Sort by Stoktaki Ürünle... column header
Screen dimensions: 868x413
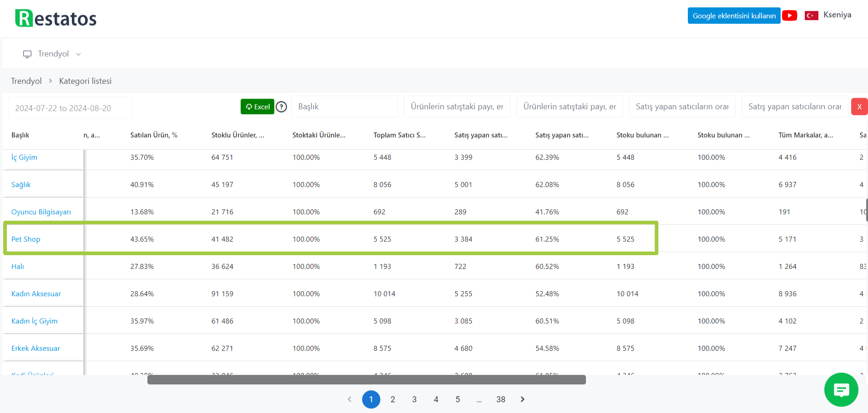tap(318, 135)
